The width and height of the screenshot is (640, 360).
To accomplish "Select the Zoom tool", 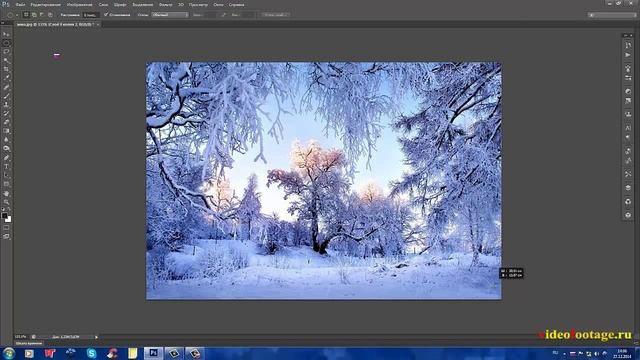I will tap(6, 202).
